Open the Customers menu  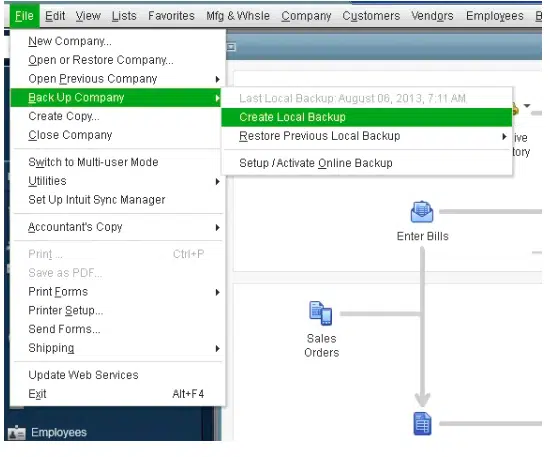click(x=371, y=16)
